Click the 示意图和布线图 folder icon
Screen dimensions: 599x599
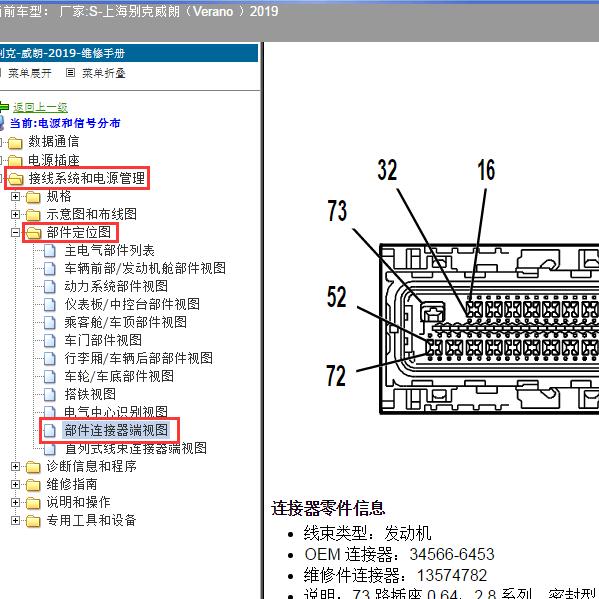pyautogui.click(x=33, y=215)
